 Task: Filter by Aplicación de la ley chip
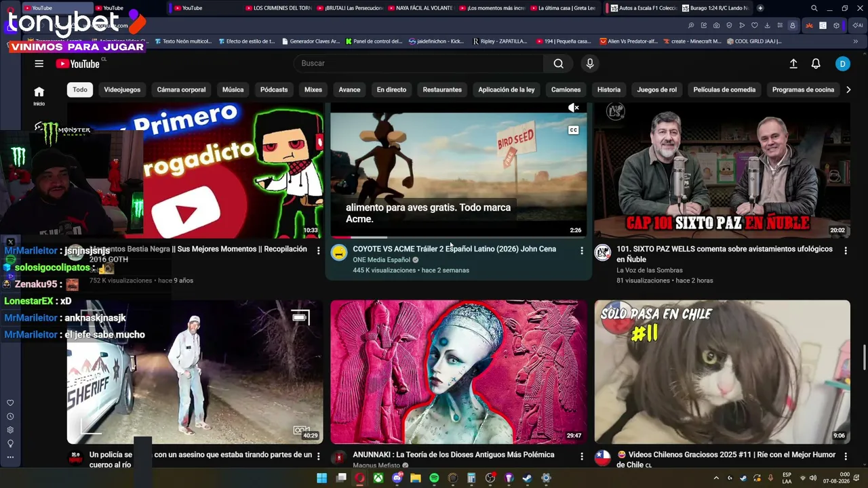(x=507, y=89)
